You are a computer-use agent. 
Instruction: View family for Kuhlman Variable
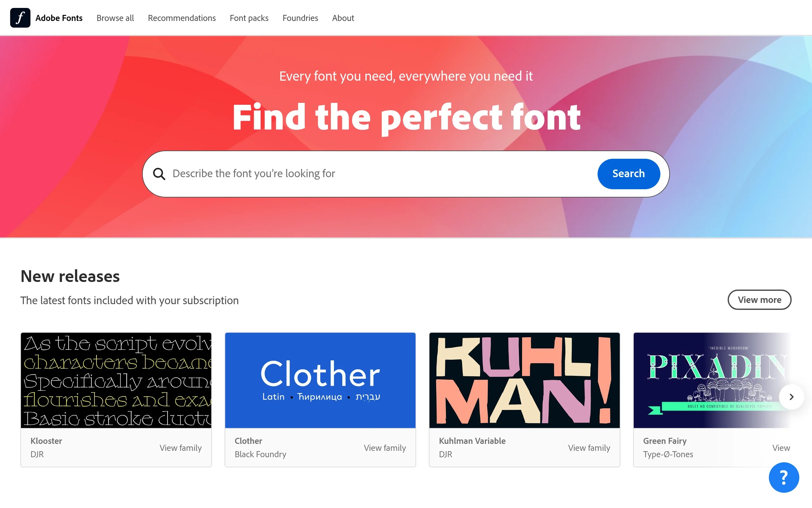pos(589,448)
